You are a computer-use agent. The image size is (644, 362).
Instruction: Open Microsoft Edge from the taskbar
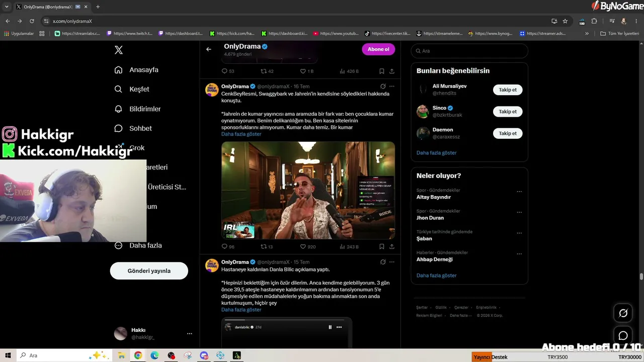point(154,355)
